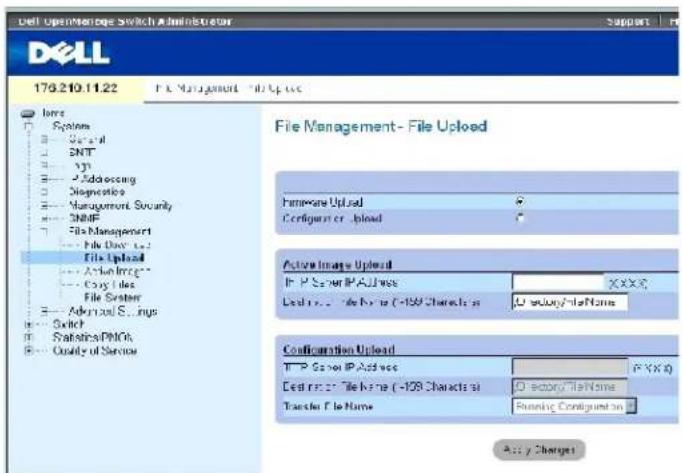Open Quality of Service in the tree

[x=95, y=351]
